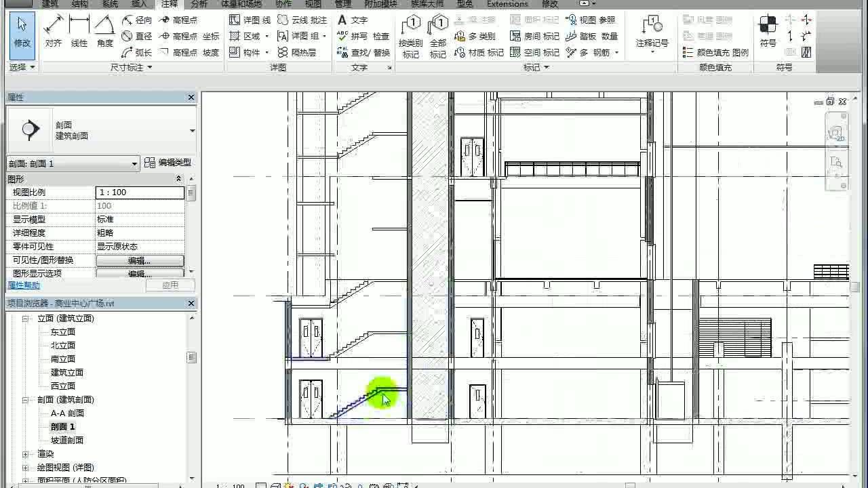
Task: Select the 云线批注 revision cloud tool
Action: tap(302, 20)
